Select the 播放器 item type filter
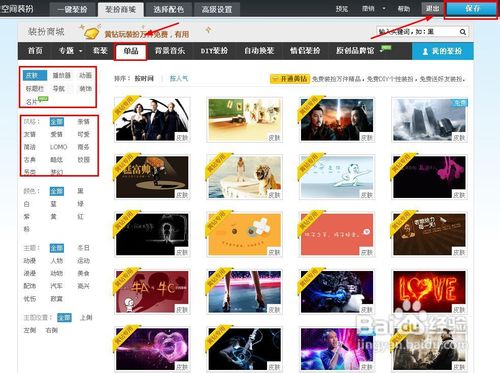This screenshot has width=500, height=373. pos(62,76)
